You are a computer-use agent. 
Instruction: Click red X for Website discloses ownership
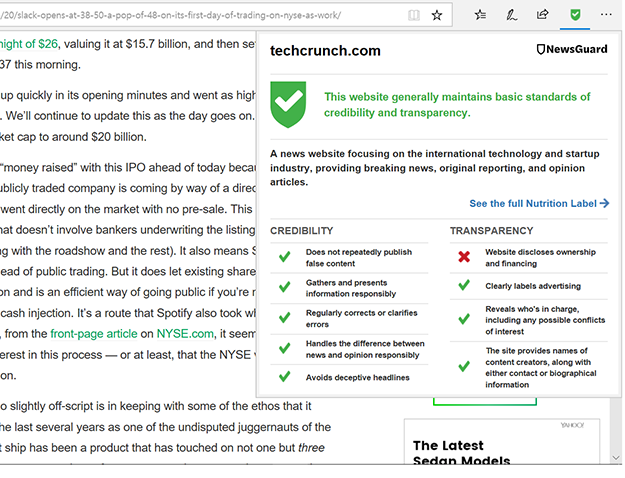464,256
